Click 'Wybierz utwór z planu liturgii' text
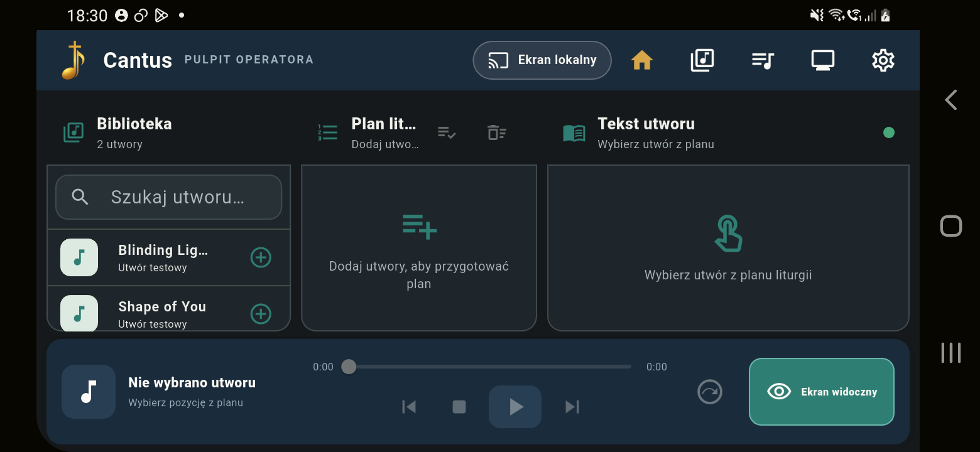The image size is (980, 452). [728, 275]
